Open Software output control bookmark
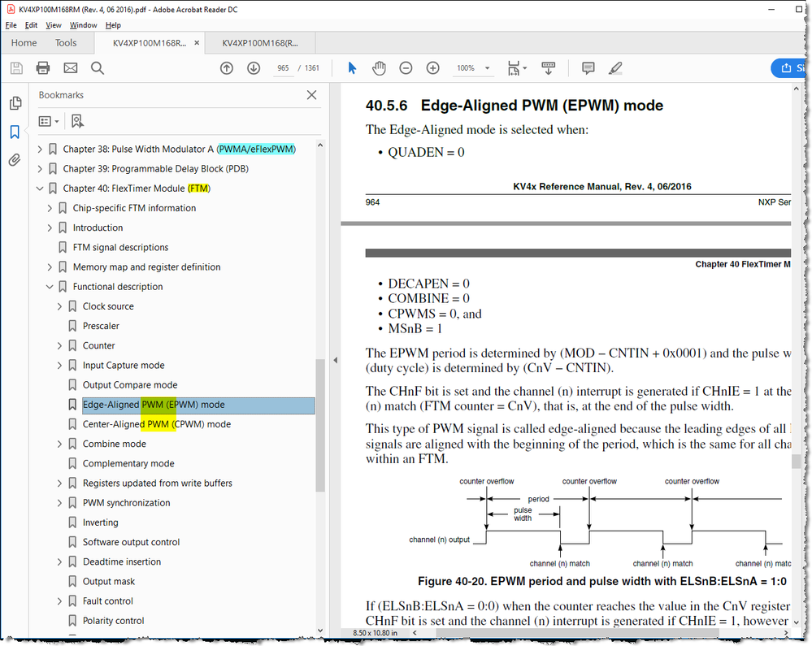This screenshot has height=646, width=812. 131,543
